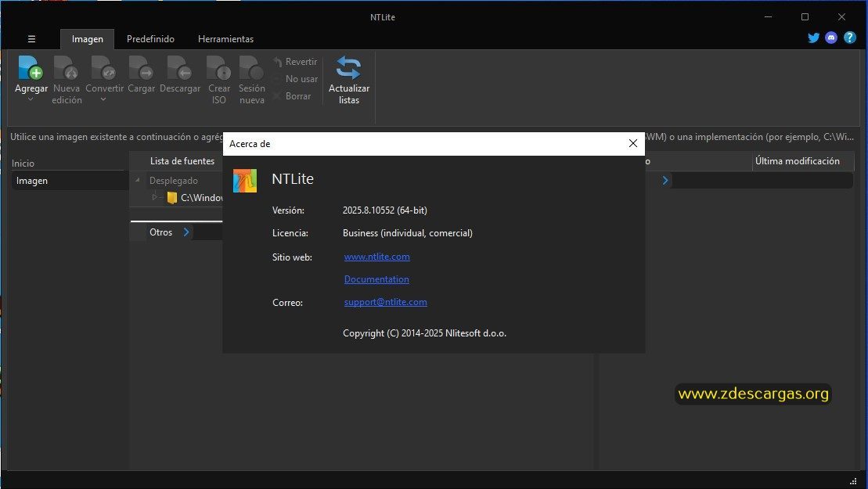Click the Copyright Nlitesoft text
868x489 pixels.
(x=424, y=333)
